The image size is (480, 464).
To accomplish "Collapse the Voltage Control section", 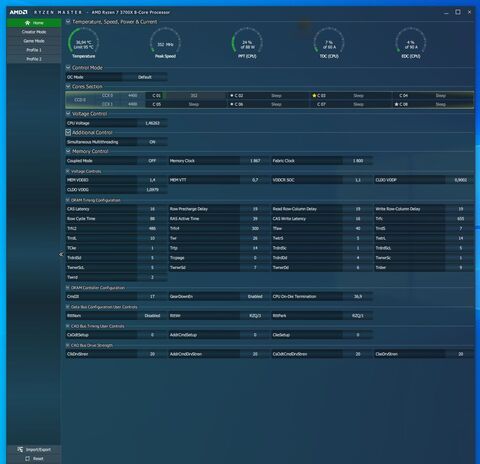I will pos(68,114).
